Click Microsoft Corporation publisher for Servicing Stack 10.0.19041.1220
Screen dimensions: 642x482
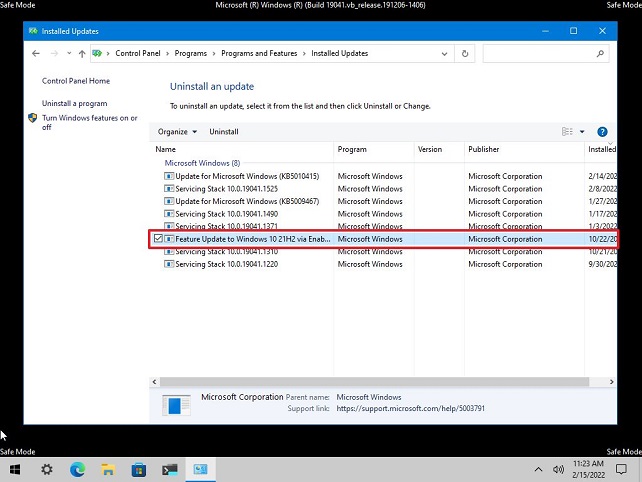coord(505,265)
